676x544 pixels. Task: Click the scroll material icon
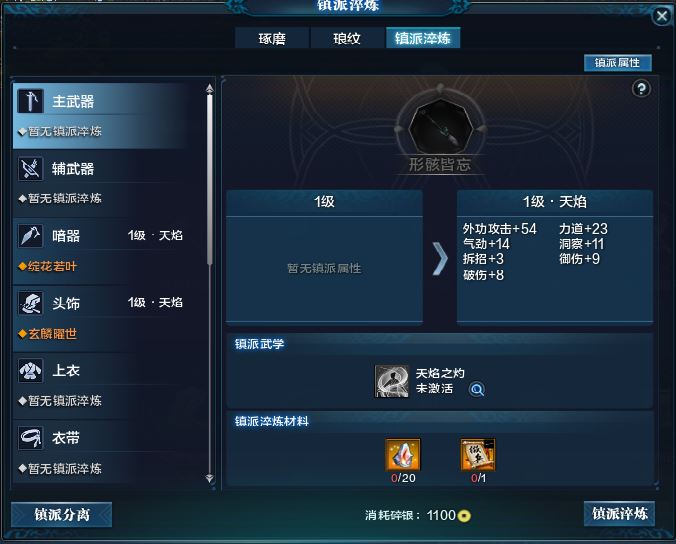pos(478,455)
